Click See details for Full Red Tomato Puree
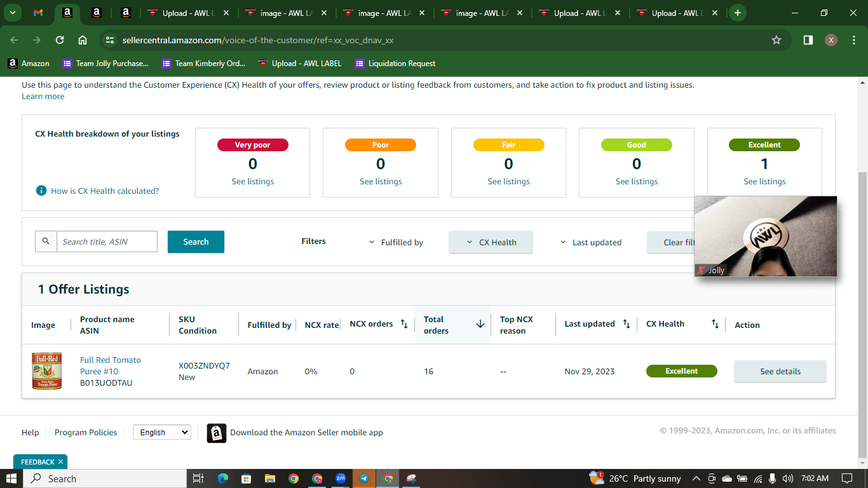 click(780, 371)
